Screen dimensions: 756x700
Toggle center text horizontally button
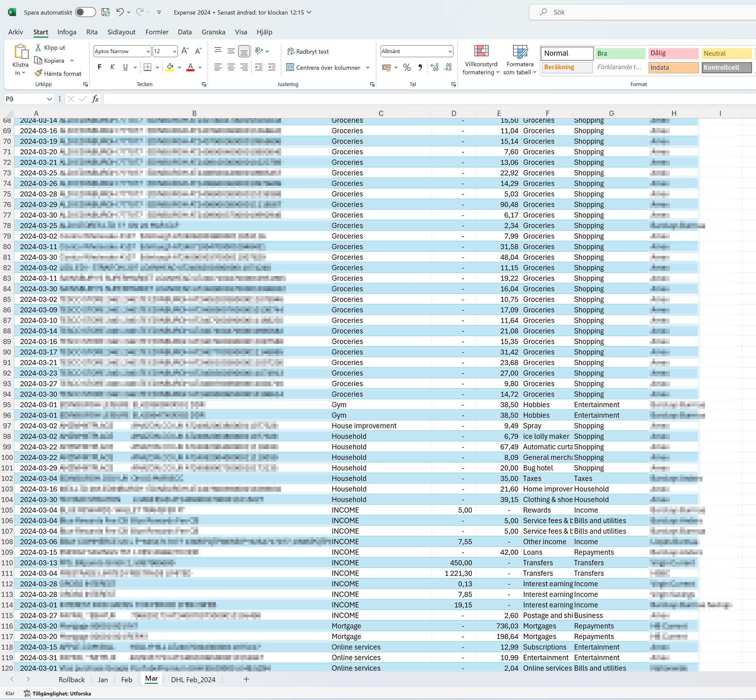(x=231, y=67)
